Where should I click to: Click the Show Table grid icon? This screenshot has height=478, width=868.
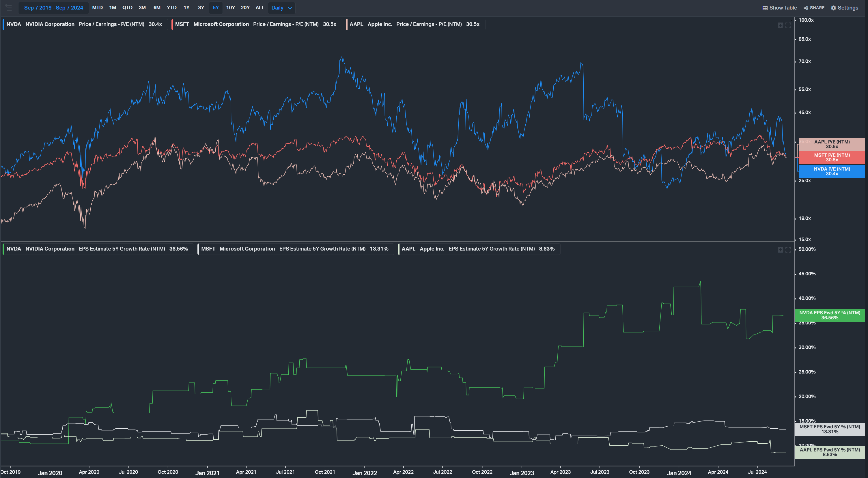(765, 8)
